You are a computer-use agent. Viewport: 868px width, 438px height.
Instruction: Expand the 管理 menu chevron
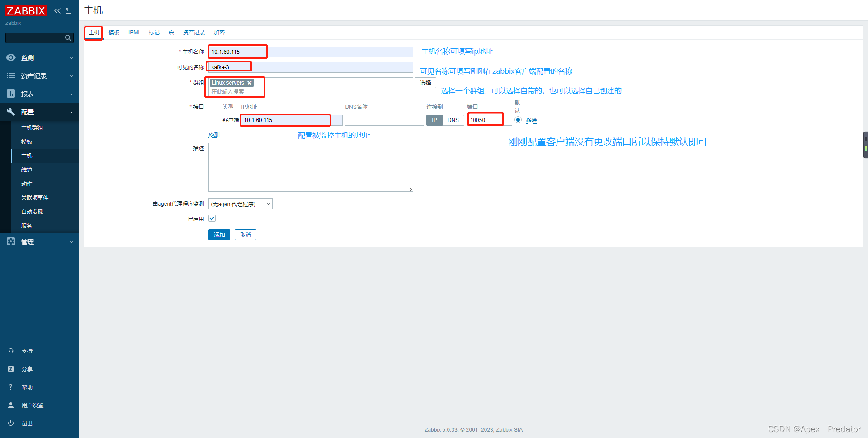pyautogui.click(x=71, y=242)
